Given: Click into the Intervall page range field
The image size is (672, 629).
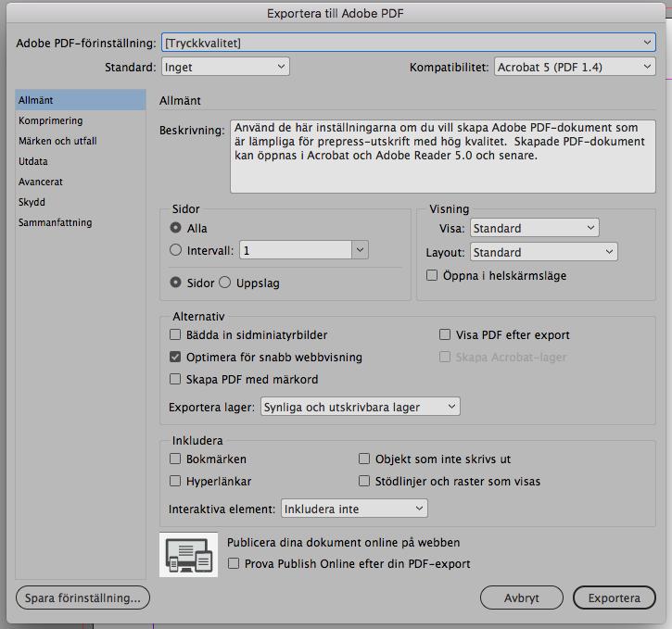Looking at the screenshot, I should coord(296,249).
